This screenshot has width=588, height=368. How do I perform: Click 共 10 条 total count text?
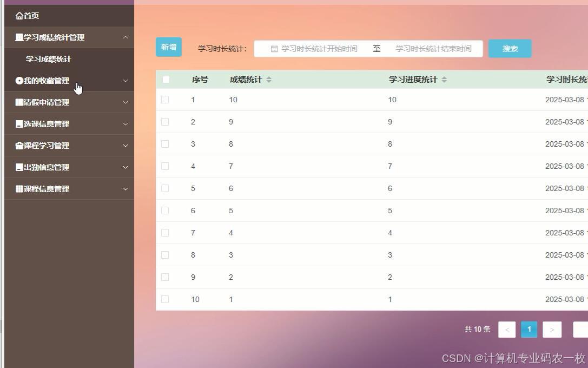tap(477, 330)
